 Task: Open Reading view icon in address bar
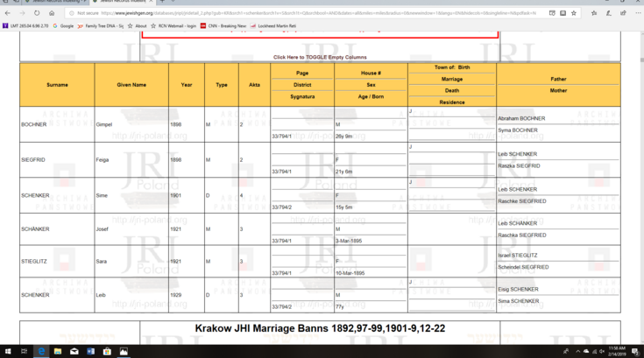coord(563,13)
